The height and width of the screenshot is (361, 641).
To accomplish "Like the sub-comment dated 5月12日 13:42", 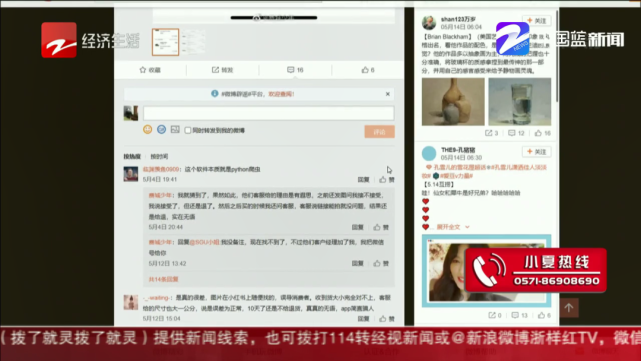I will click(x=381, y=264).
